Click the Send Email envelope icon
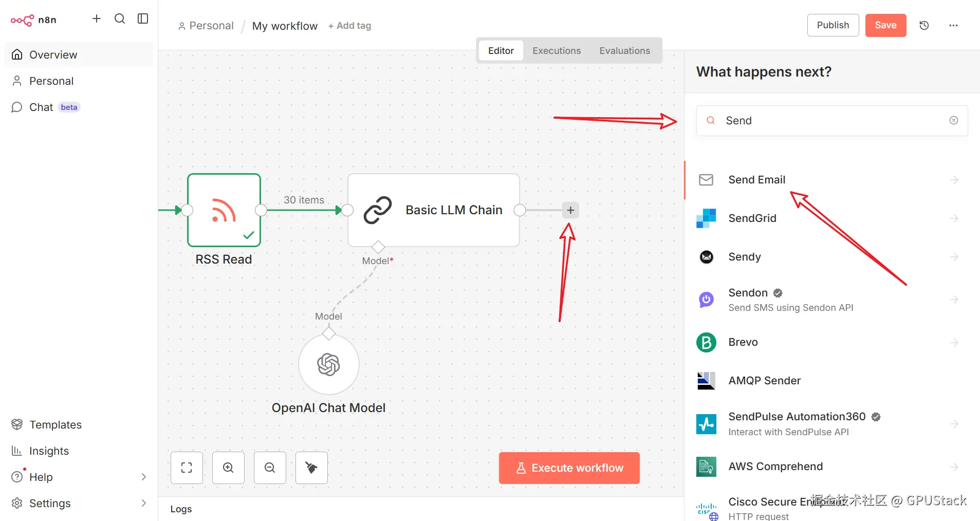Image resolution: width=980 pixels, height=521 pixels. coord(706,180)
